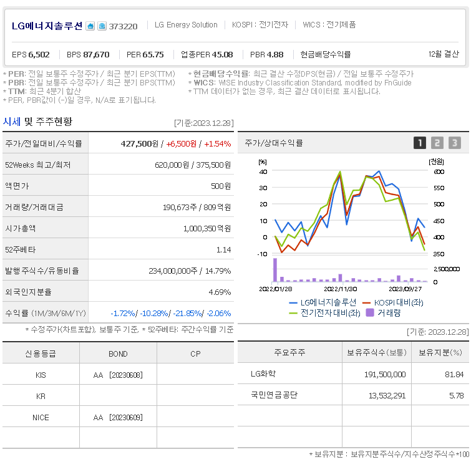Switch to chart tab 3
476x467 pixels.
tap(455, 143)
